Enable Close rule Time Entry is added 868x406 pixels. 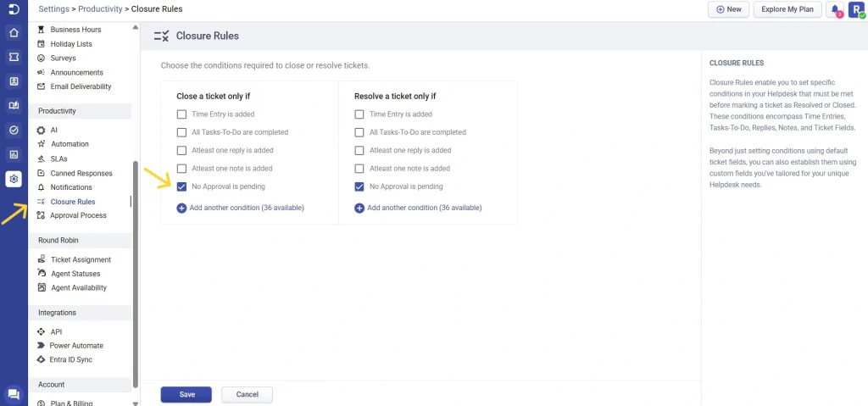181,114
